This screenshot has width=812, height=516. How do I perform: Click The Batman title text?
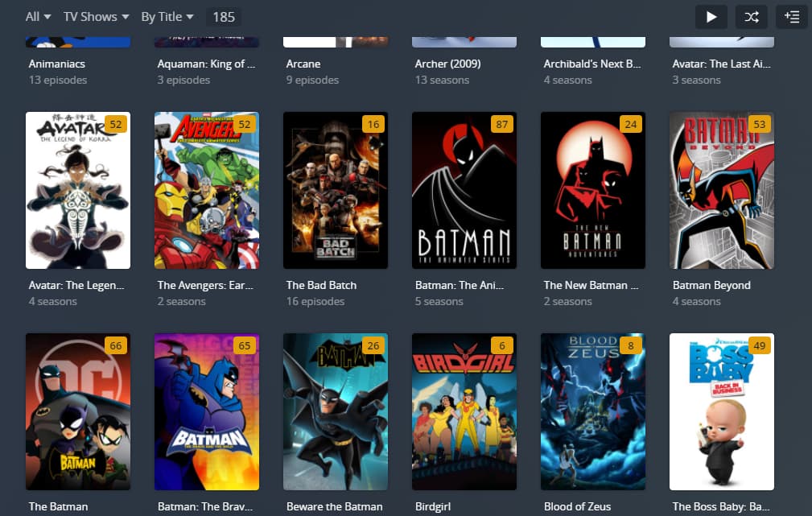58,506
